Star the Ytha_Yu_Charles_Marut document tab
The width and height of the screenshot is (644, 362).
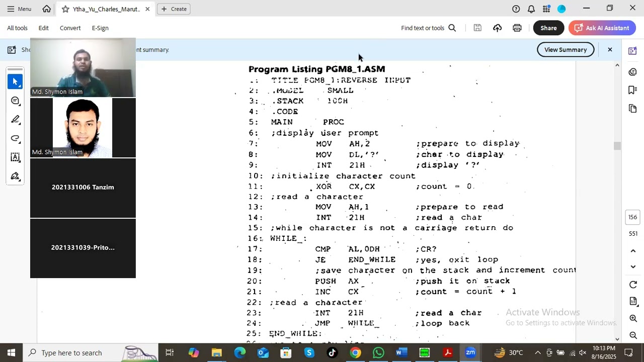(65, 9)
